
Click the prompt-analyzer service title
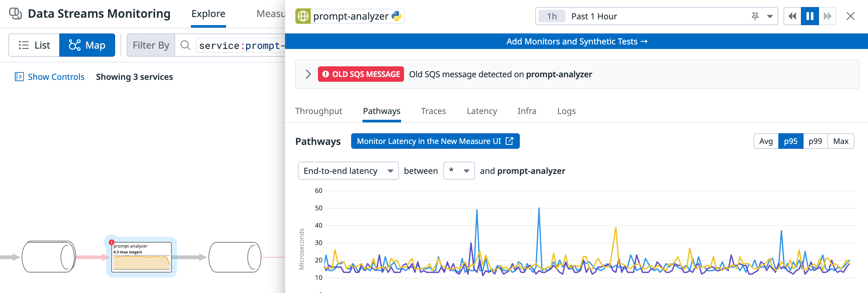350,16
